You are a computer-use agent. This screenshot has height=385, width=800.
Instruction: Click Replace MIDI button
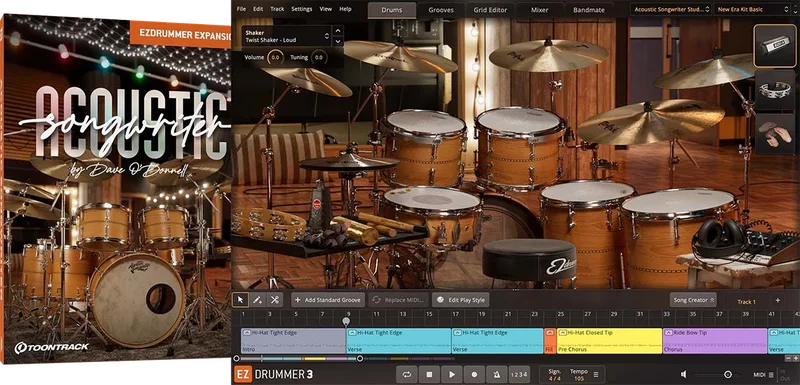click(x=398, y=300)
